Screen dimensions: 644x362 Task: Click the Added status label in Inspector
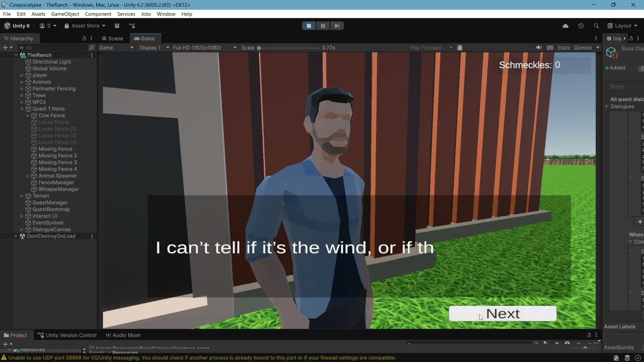[617, 68]
